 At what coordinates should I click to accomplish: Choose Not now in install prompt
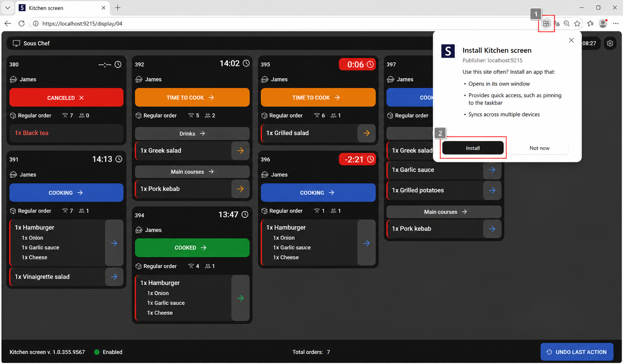pos(539,148)
